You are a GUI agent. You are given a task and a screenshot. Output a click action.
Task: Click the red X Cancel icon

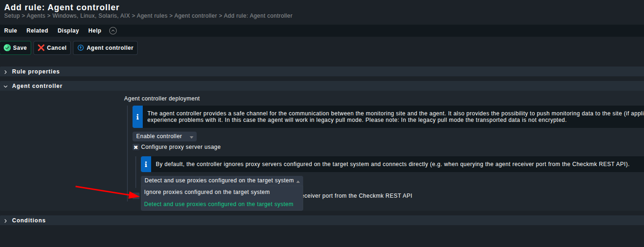[41, 48]
